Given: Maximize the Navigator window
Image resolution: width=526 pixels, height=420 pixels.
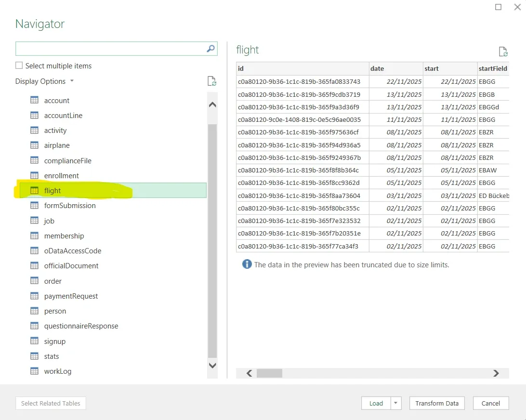Looking at the screenshot, I should tap(498, 7).
